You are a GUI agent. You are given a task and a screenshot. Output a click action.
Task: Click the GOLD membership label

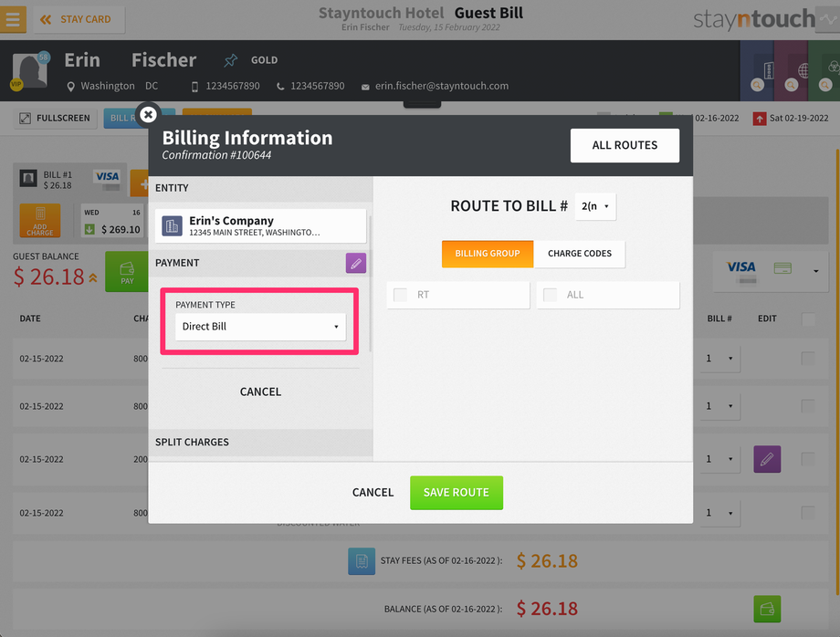tap(264, 60)
